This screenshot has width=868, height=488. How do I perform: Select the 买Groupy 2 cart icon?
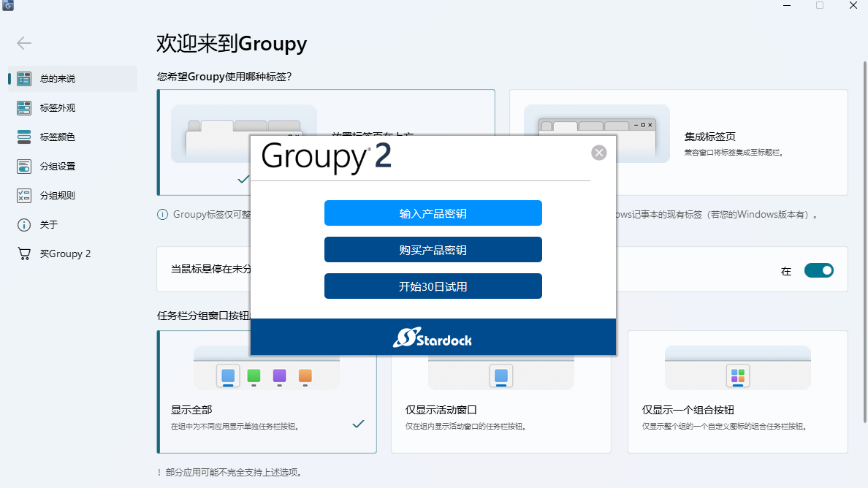click(x=23, y=253)
